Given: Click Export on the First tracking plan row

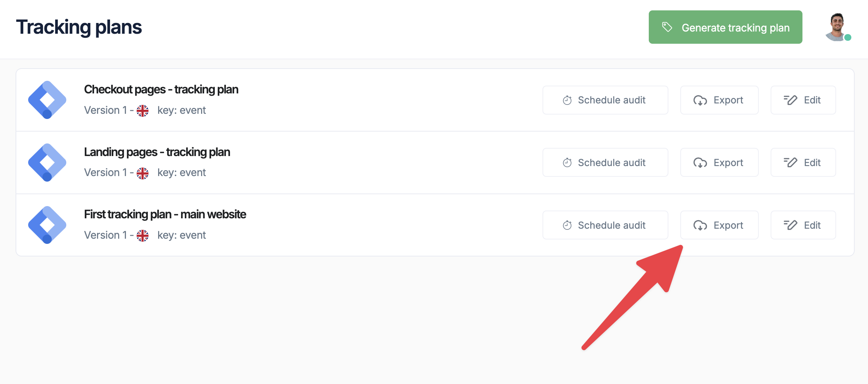Looking at the screenshot, I should [719, 225].
